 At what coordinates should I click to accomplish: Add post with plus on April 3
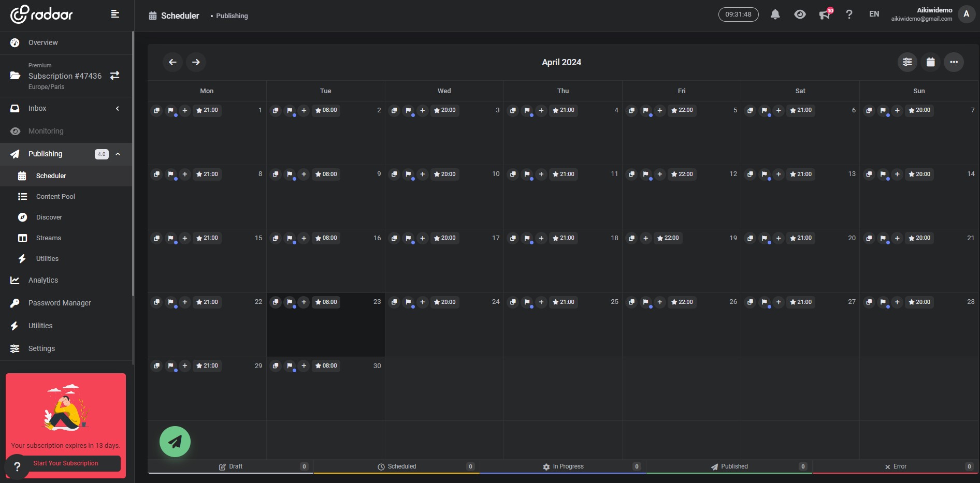pyautogui.click(x=423, y=110)
